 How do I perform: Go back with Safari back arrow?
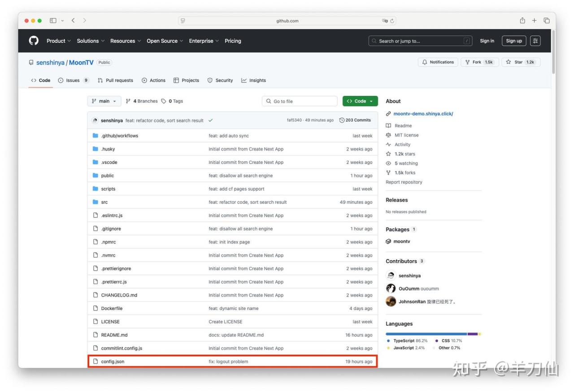pos(73,21)
